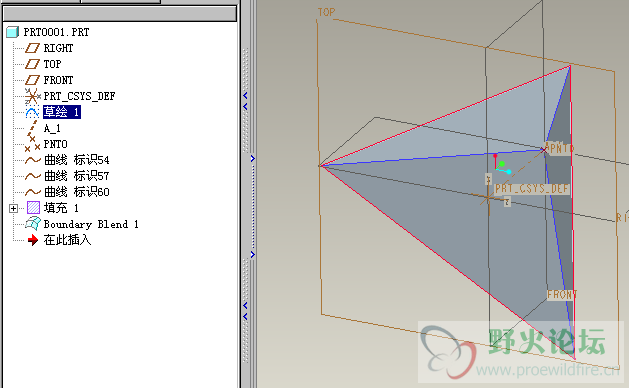Screen dimensions: 629x388
Task: Expand the 填充 1 tree node
Action: click(13, 208)
